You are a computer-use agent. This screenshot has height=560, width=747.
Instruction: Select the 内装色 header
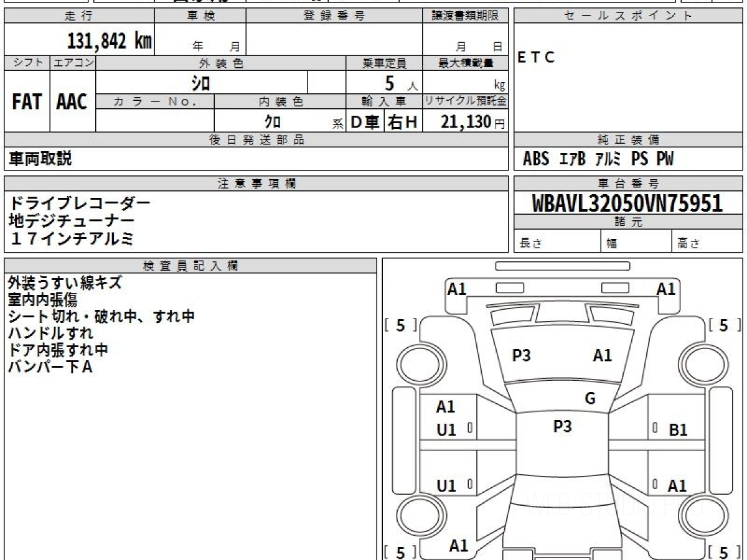(x=280, y=101)
